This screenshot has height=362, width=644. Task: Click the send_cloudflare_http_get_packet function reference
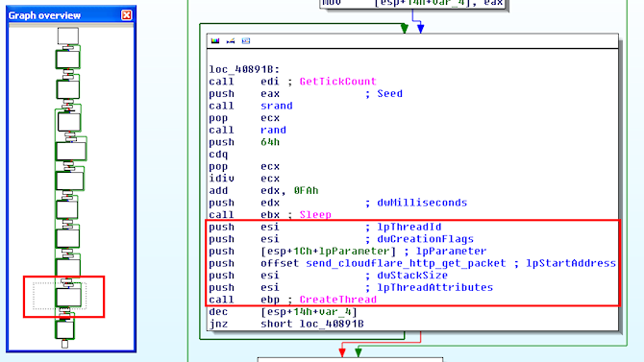click(x=406, y=263)
